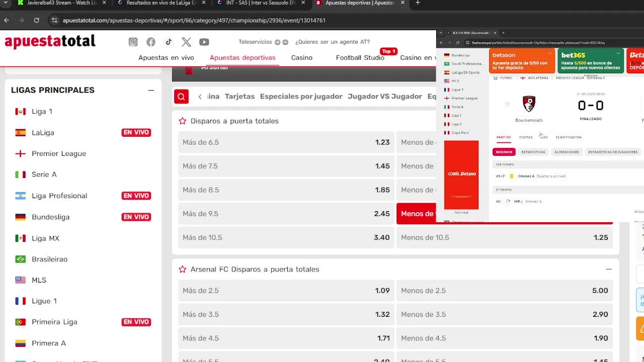
Task: Click the address bar URL field
Action: coord(194,21)
